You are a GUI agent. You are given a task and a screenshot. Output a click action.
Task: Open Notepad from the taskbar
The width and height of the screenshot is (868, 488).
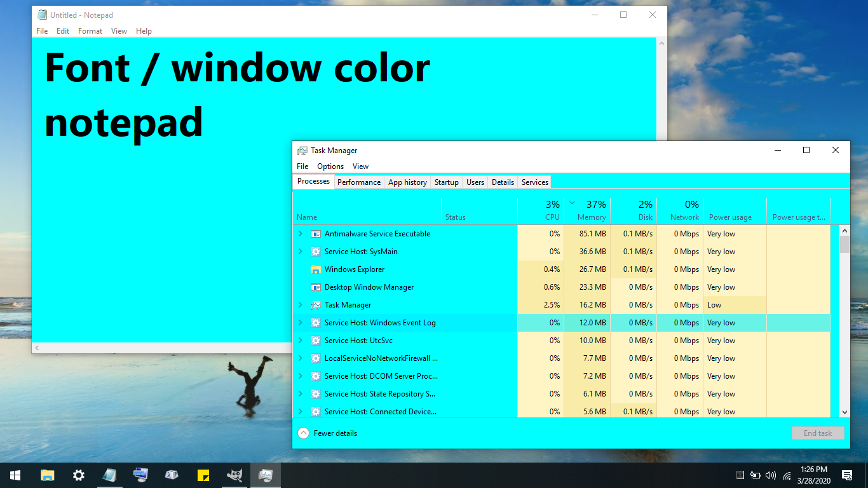[x=110, y=475]
